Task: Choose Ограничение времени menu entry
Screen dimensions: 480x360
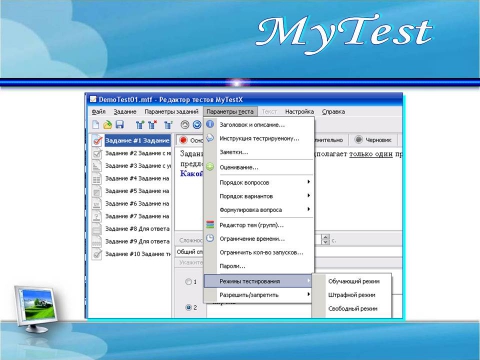Action: [259, 239]
